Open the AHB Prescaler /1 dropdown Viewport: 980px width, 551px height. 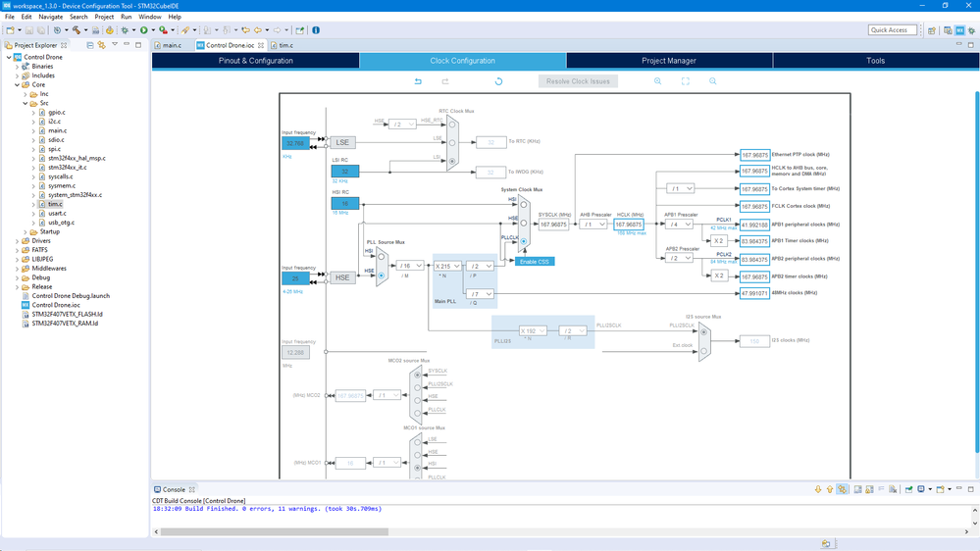[x=593, y=225]
